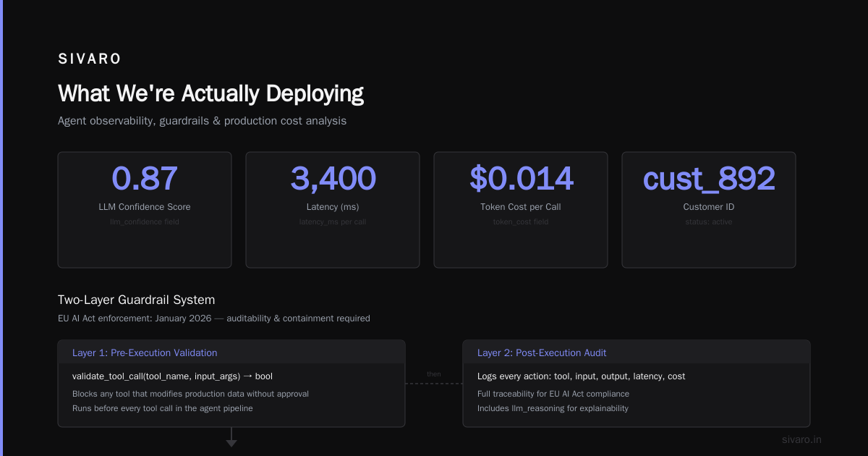Screen dimensions: 868x456
Task: Click the $0.014 token cost value
Action: (521, 179)
